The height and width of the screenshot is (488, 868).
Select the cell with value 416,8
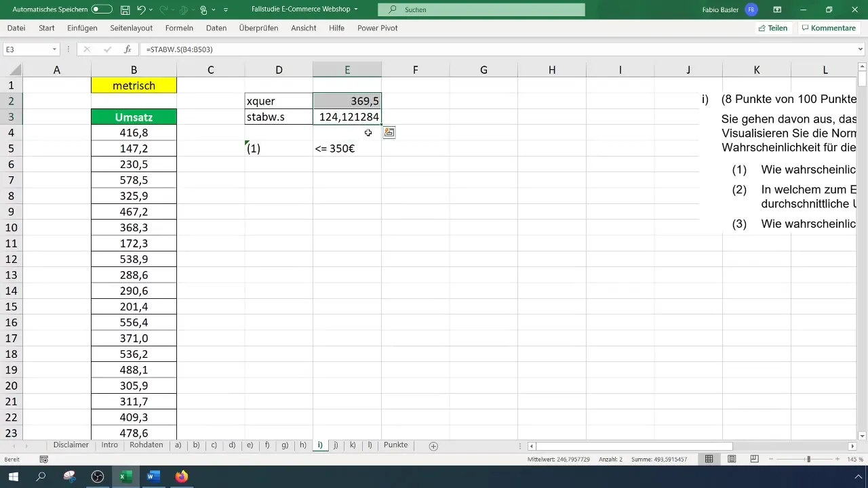point(134,133)
